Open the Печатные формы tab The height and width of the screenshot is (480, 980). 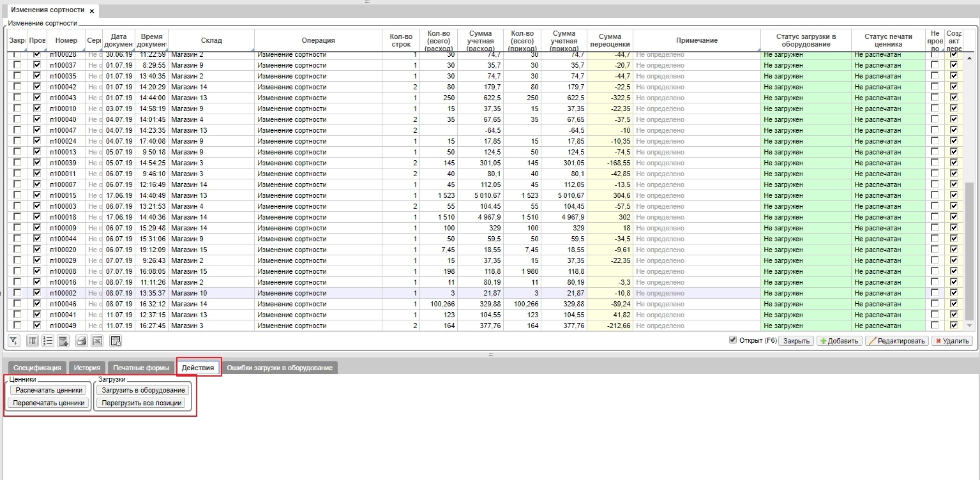141,368
